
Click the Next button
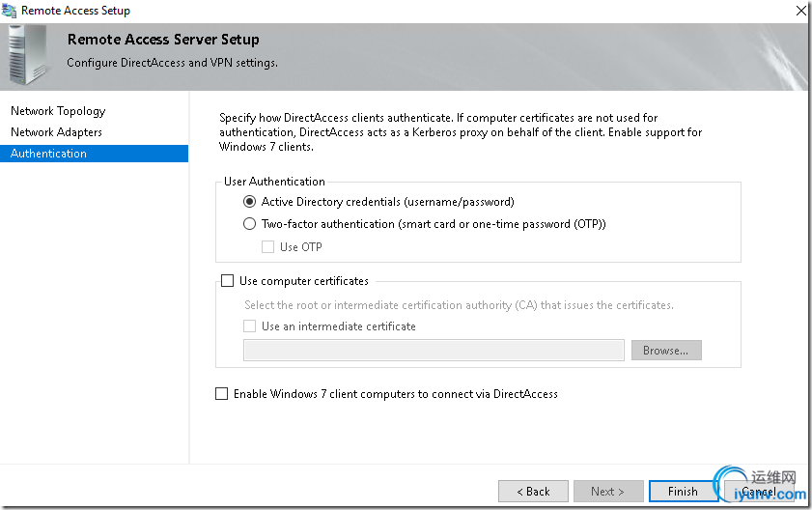coord(608,492)
